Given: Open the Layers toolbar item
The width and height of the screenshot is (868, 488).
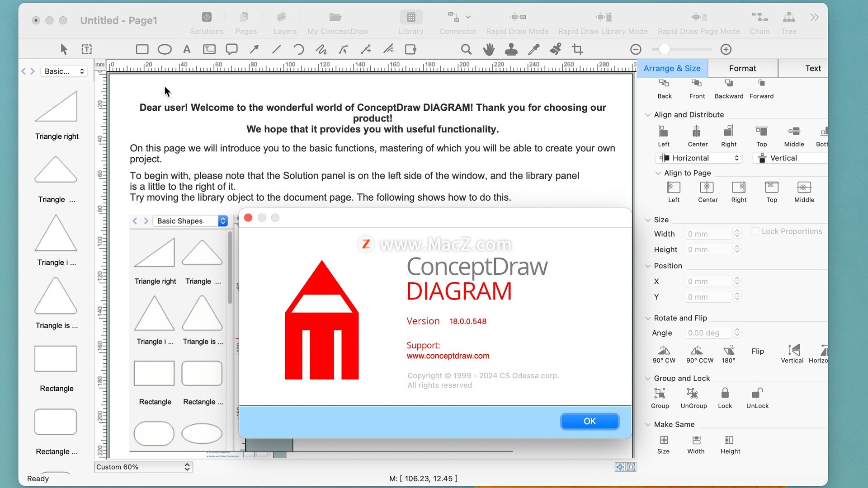Looking at the screenshot, I should (285, 23).
